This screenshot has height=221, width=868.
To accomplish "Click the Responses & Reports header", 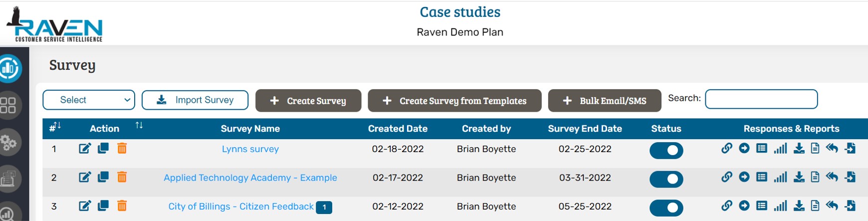I will click(x=791, y=128).
